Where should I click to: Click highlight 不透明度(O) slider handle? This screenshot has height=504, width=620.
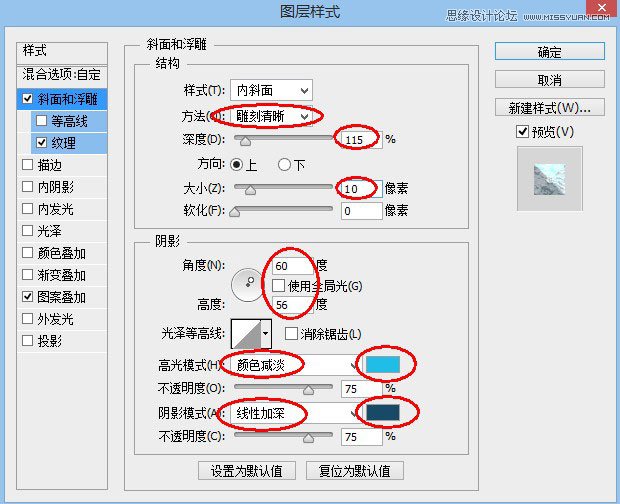click(x=308, y=390)
